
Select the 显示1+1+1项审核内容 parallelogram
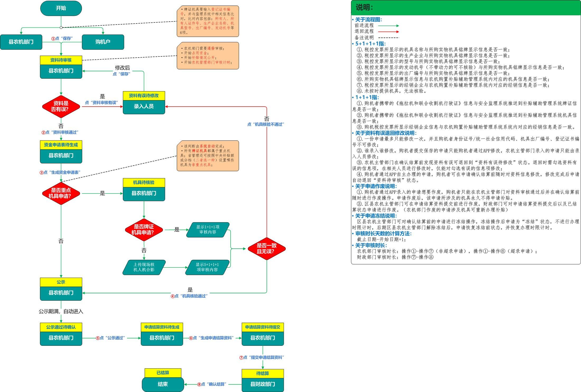[x=208, y=230]
